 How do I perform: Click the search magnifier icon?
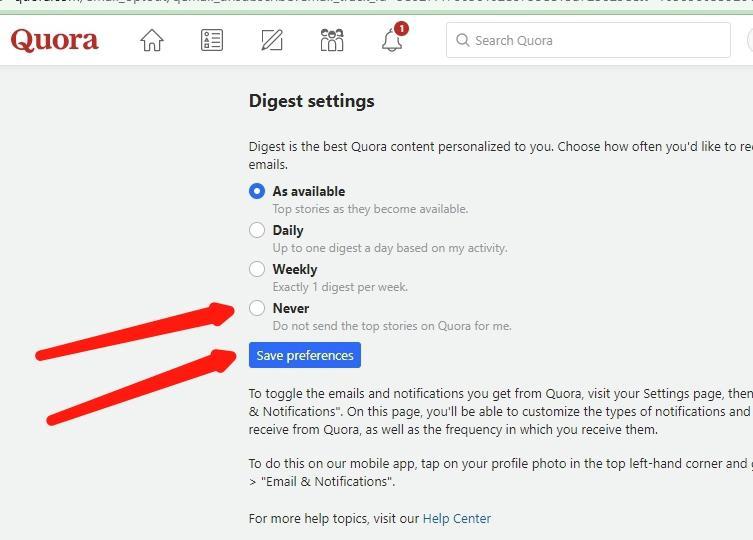[x=462, y=40]
